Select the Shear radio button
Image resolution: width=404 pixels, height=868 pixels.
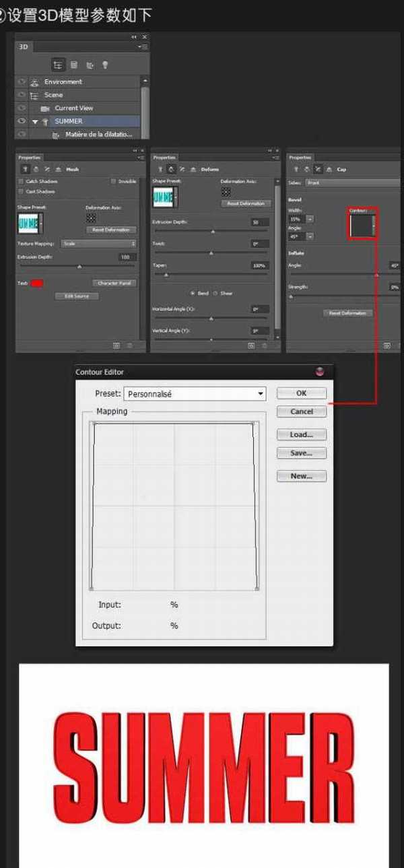click(x=215, y=293)
